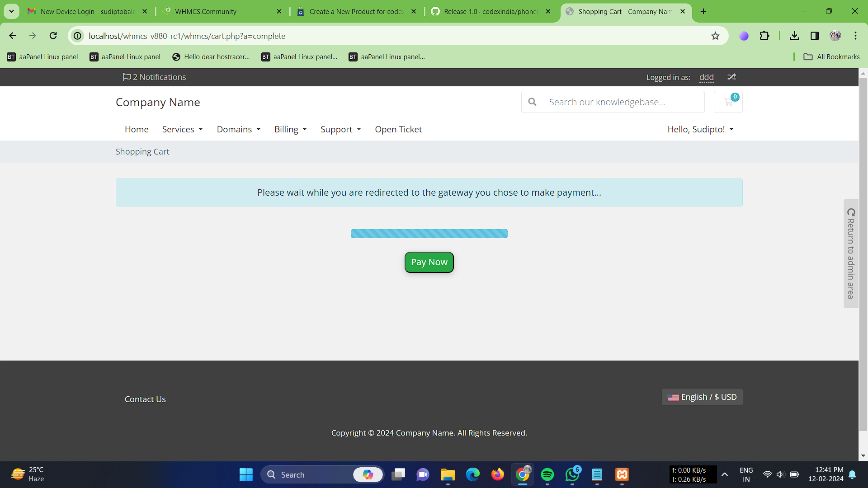The width and height of the screenshot is (868, 488).
Task: Reload the current page
Action: (x=53, y=36)
